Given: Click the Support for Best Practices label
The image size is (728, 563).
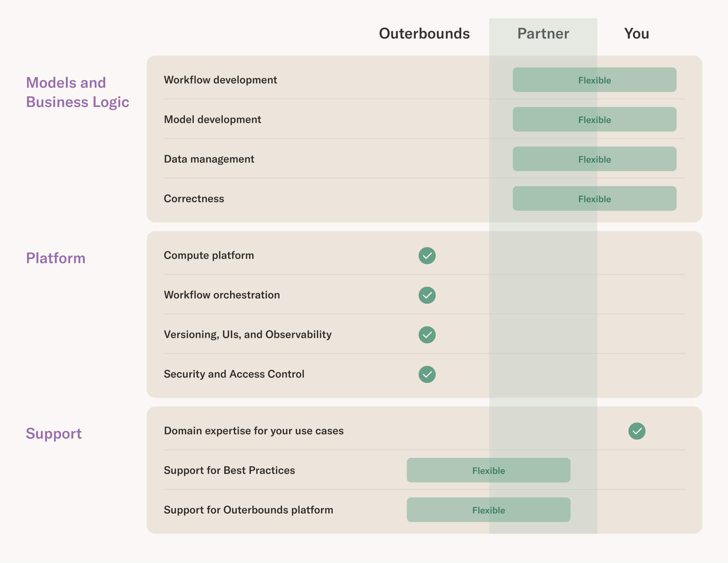Looking at the screenshot, I should [x=229, y=470].
